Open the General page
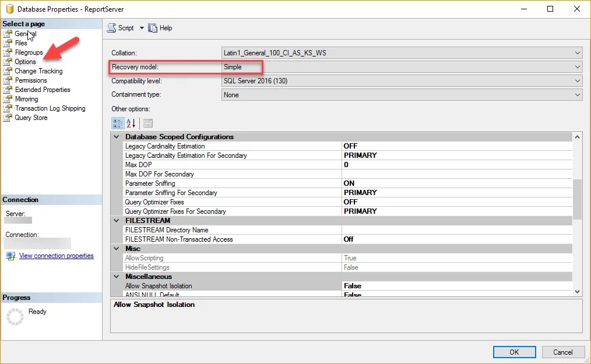591x364 pixels. click(25, 34)
